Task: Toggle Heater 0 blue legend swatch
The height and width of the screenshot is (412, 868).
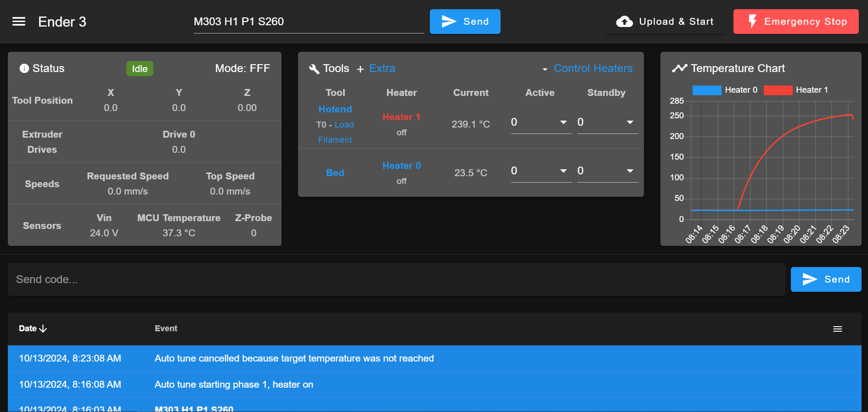Action: (707, 90)
